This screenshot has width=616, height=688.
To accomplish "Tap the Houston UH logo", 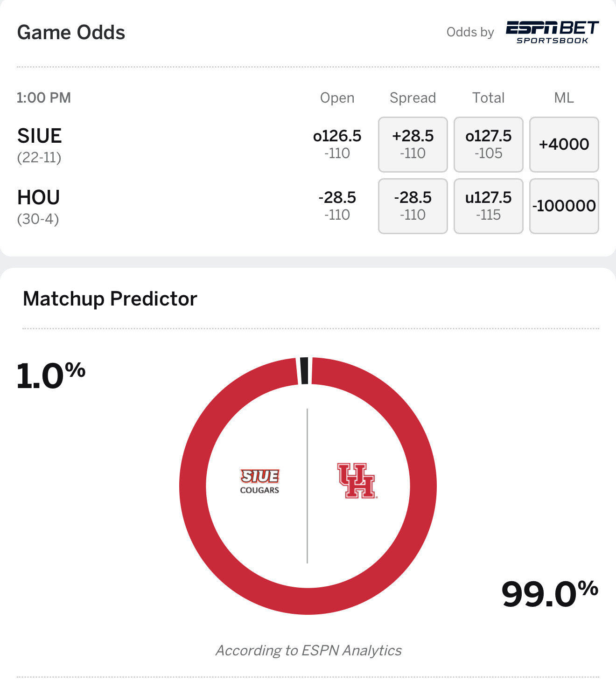I will [x=357, y=481].
